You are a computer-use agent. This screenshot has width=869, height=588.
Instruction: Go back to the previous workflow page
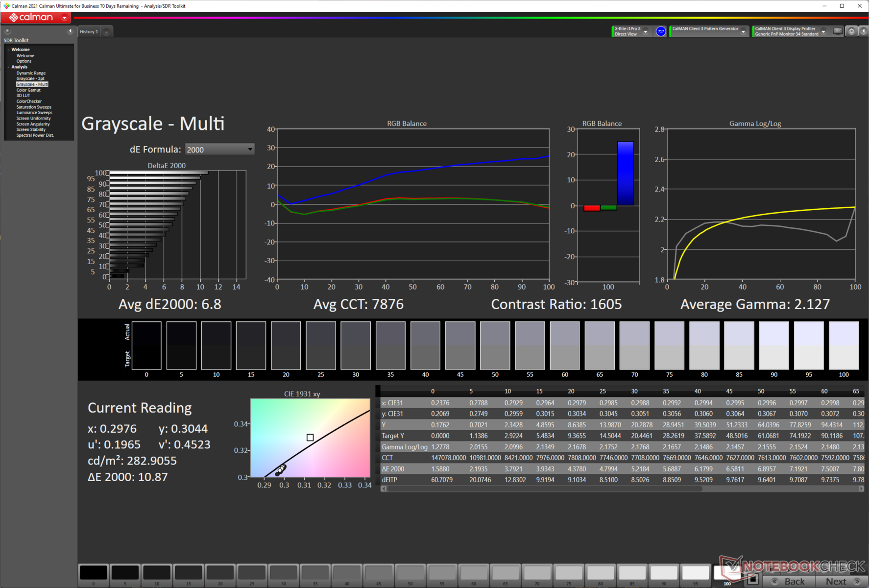[789, 581]
